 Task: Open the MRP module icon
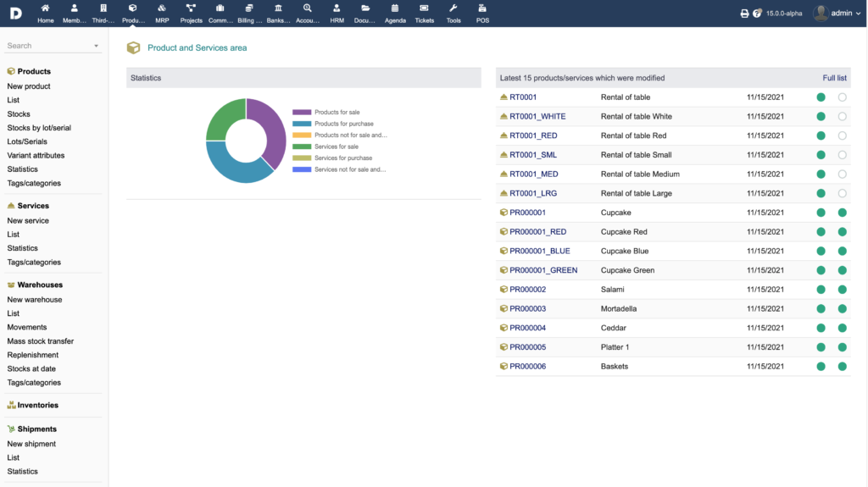[x=162, y=8]
